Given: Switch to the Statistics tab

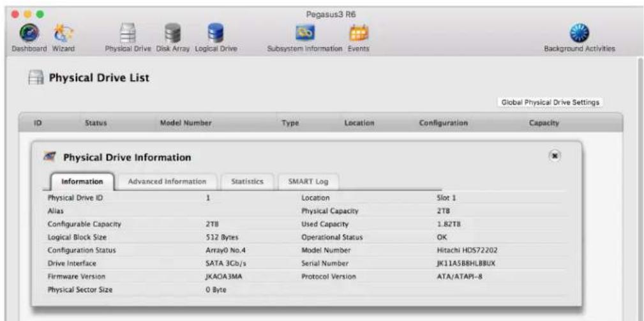Looking at the screenshot, I should (247, 181).
